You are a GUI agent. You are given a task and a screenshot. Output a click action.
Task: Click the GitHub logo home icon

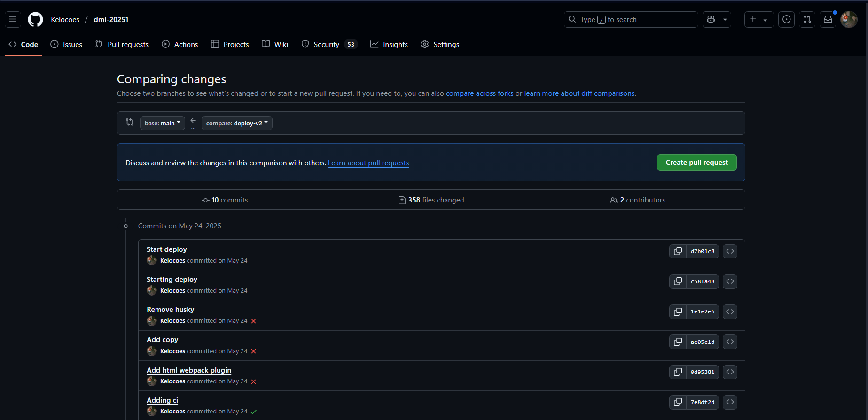[x=35, y=20]
